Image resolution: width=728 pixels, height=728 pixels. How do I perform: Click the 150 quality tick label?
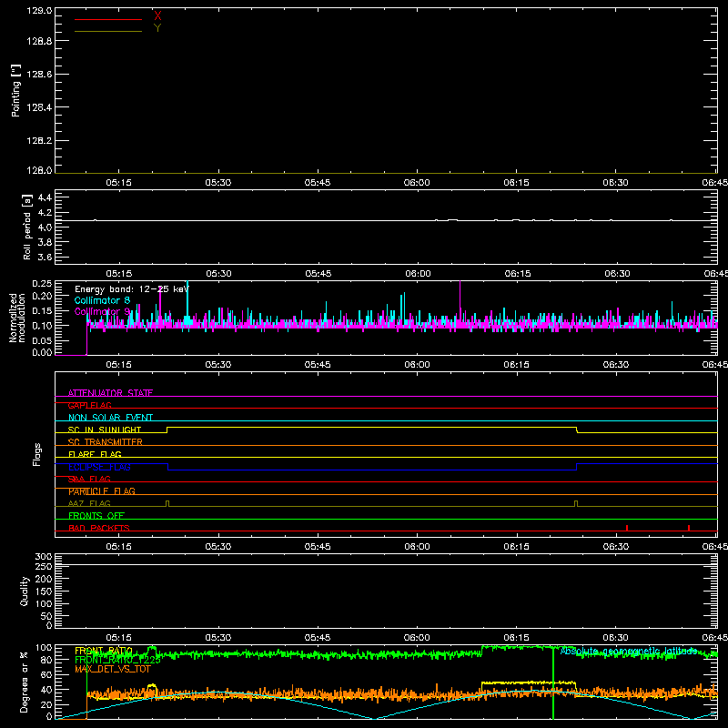[43, 591]
